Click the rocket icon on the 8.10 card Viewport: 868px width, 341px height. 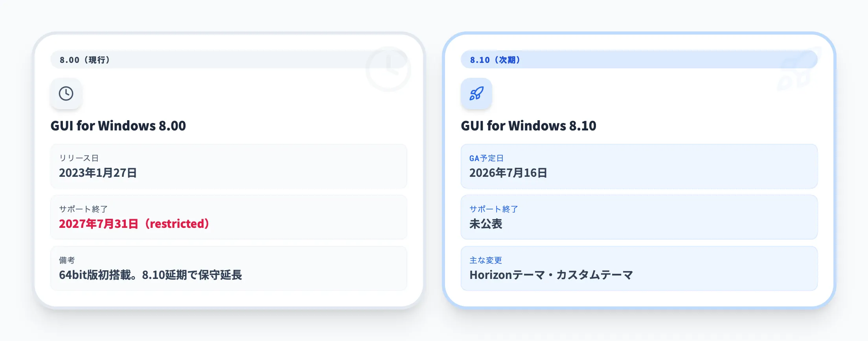tap(476, 93)
